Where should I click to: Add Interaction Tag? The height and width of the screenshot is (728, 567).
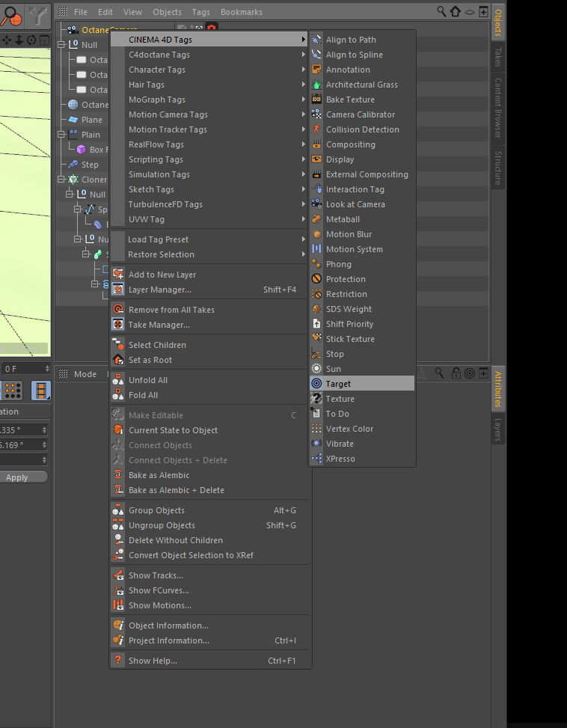pos(362,189)
